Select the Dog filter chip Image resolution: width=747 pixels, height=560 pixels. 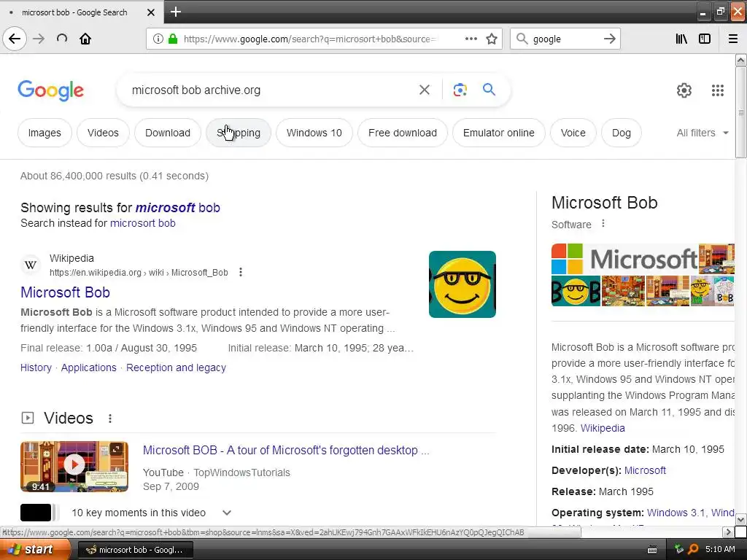(622, 133)
